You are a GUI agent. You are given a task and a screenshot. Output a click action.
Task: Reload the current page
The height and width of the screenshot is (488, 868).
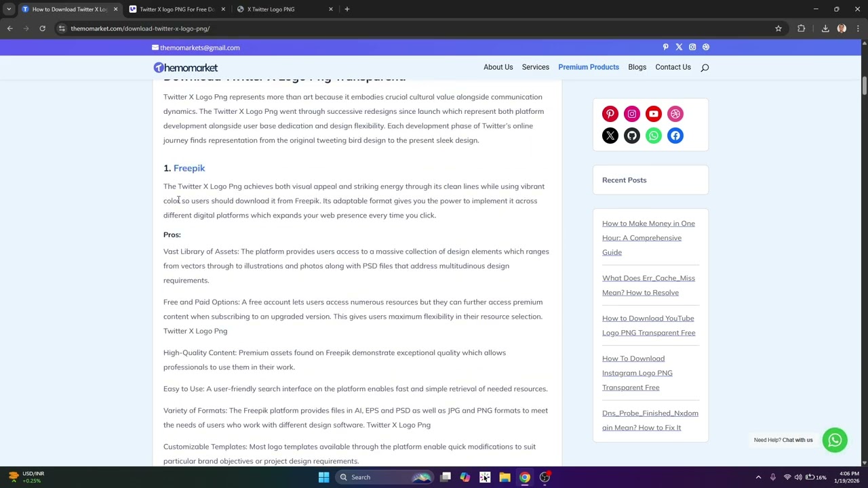tap(42, 28)
